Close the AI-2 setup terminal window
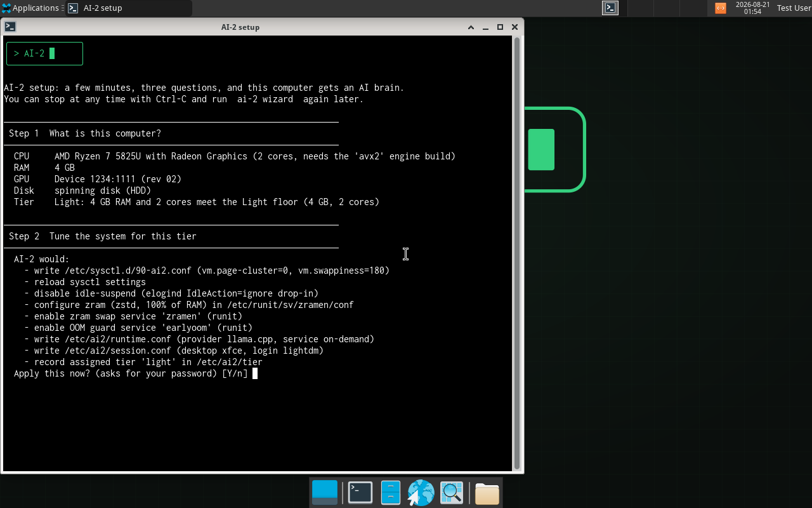 (514, 27)
